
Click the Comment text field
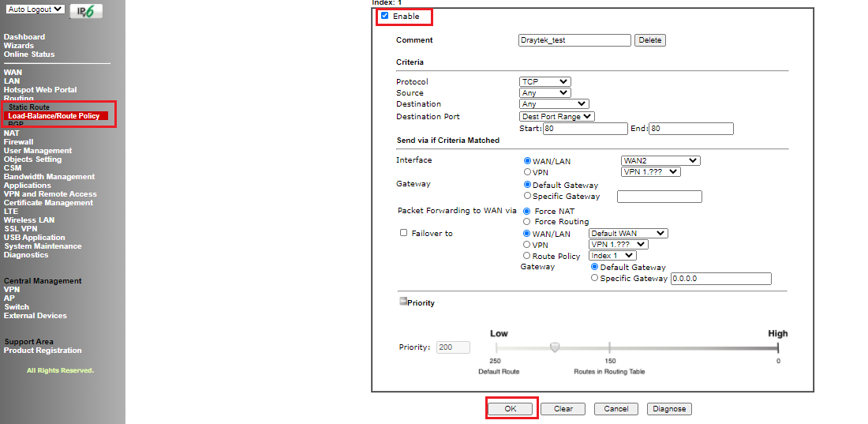[574, 40]
